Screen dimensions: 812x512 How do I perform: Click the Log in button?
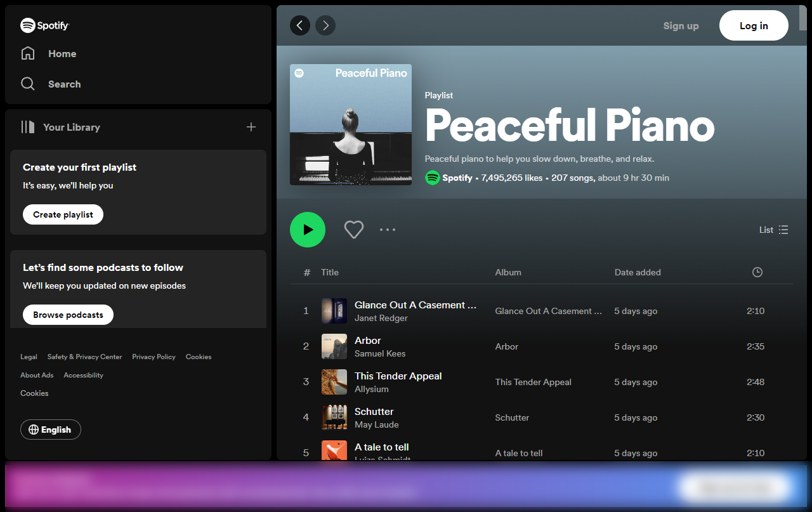click(754, 25)
